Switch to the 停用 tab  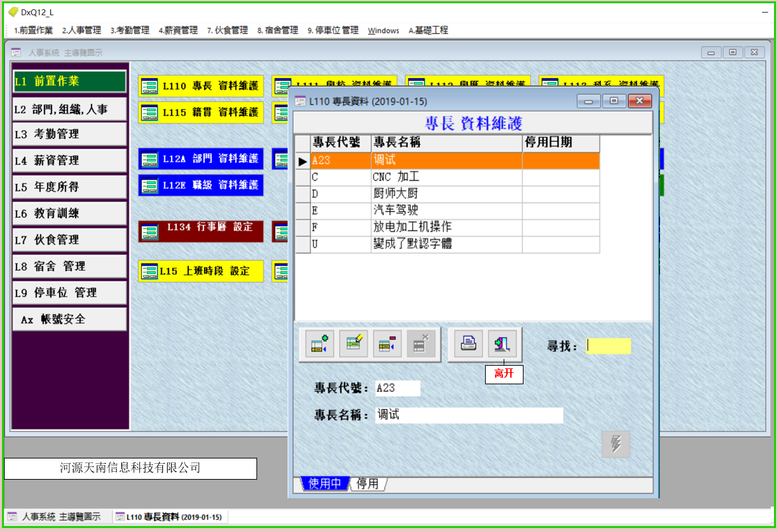(367, 484)
